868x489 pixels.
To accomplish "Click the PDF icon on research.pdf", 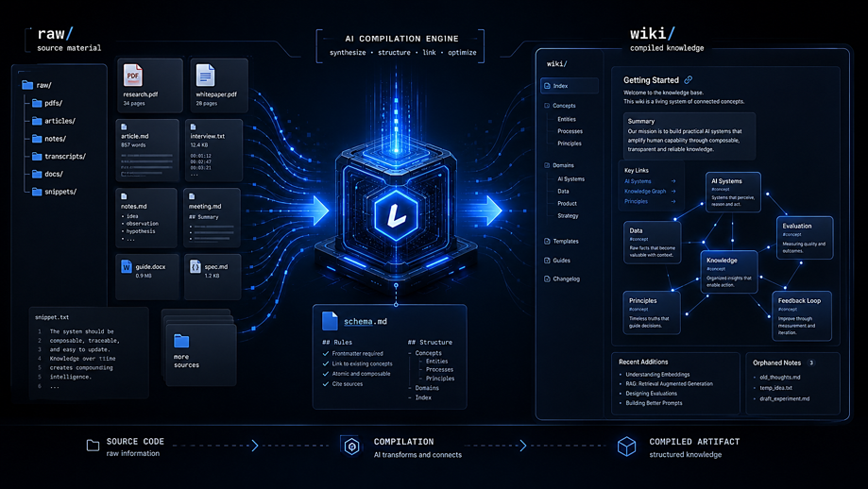I will coord(133,76).
